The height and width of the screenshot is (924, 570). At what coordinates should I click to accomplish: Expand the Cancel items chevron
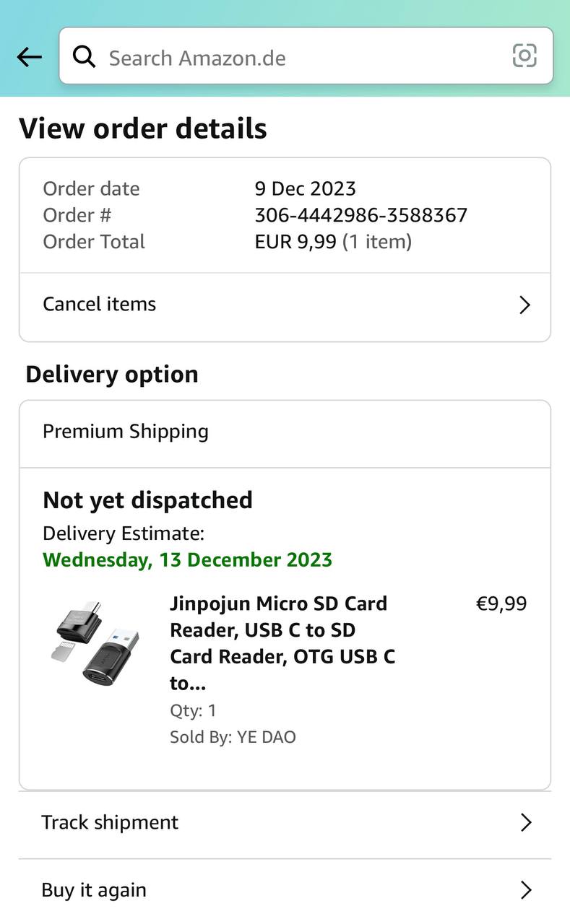(x=525, y=305)
